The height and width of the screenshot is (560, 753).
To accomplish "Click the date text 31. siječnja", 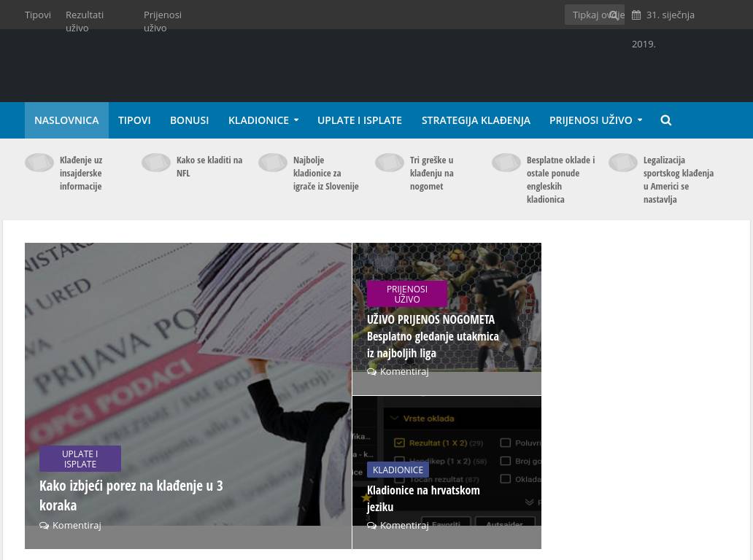I will coord(671,15).
